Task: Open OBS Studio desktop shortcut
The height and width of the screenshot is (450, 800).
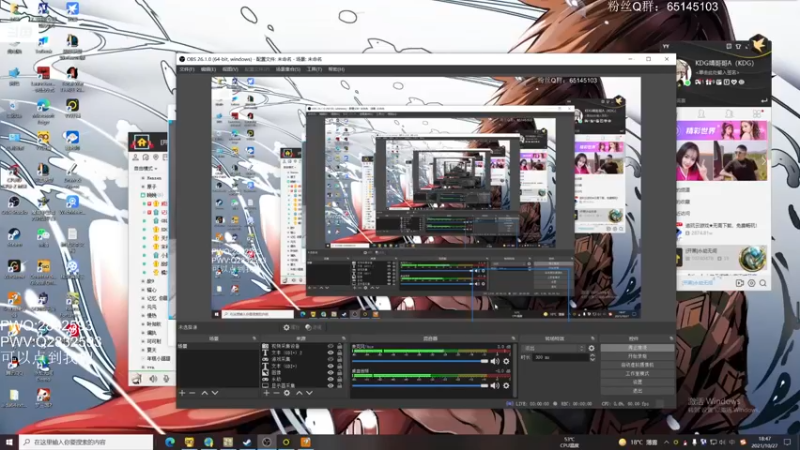Action: click(14, 206)
